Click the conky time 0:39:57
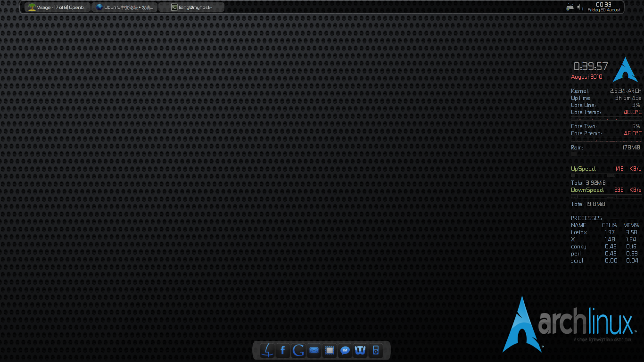Screen dimensions: 644x362 pyautogui.click(x=590, y=66)
